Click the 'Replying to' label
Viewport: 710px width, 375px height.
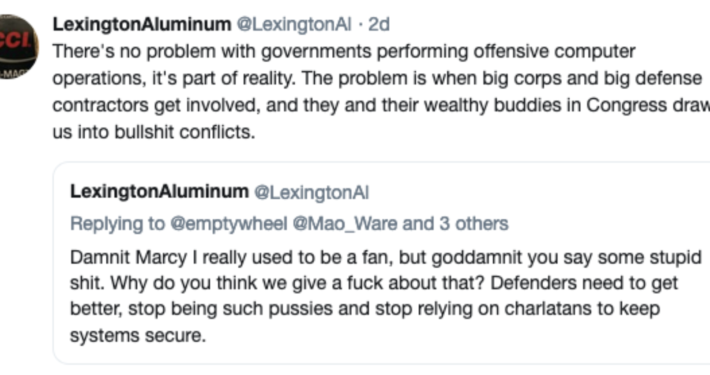pos(118,224)
